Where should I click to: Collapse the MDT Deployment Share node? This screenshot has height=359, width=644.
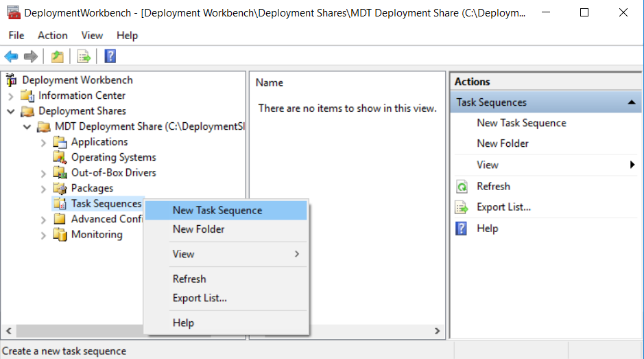pos(27,127)
